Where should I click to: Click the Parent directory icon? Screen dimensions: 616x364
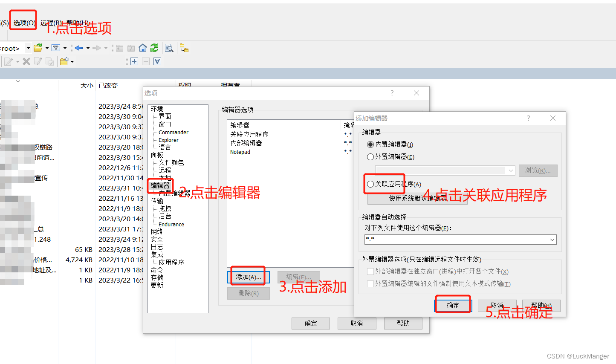[x=120, y=48]
